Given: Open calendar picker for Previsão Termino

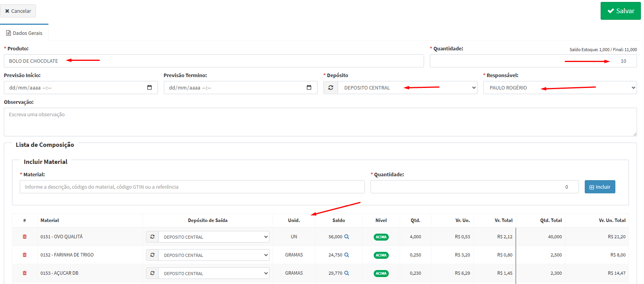Looking at the screenshot, I should pos(309,88).
